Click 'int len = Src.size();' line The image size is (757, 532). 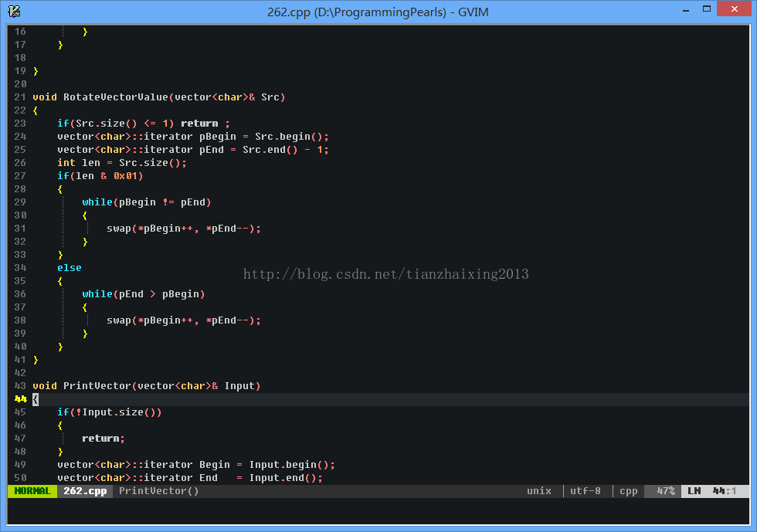coord(122,163)
